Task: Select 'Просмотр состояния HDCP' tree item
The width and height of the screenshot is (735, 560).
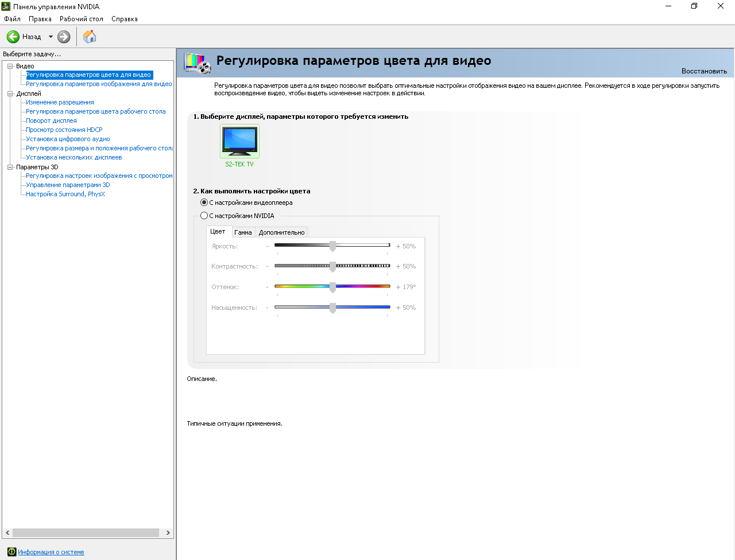Action: (x=64, y=130)
